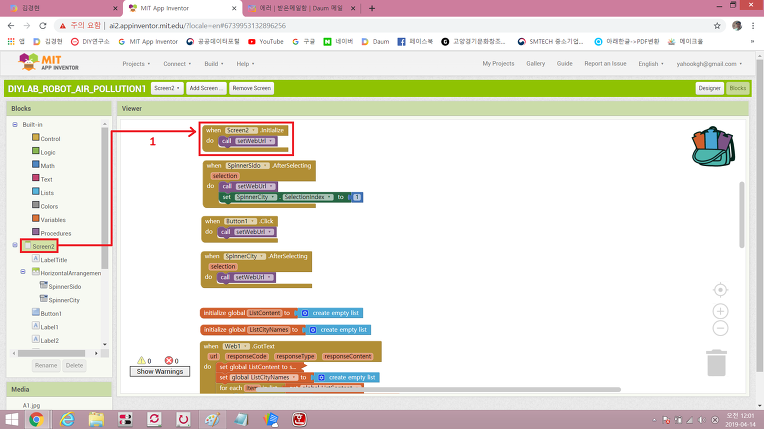Zoom in the blocks workspace
764x429 pixels.
coord(720,311)
